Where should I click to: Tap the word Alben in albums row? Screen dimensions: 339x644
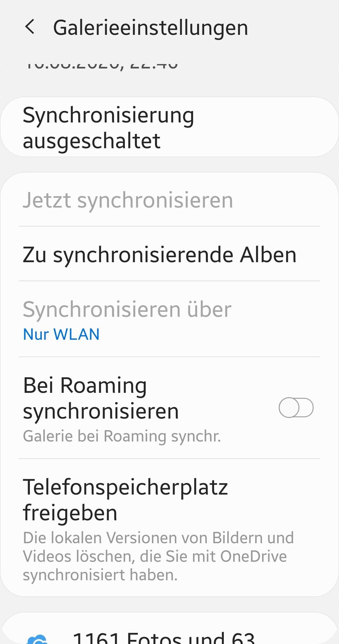[x=268, y=255]
